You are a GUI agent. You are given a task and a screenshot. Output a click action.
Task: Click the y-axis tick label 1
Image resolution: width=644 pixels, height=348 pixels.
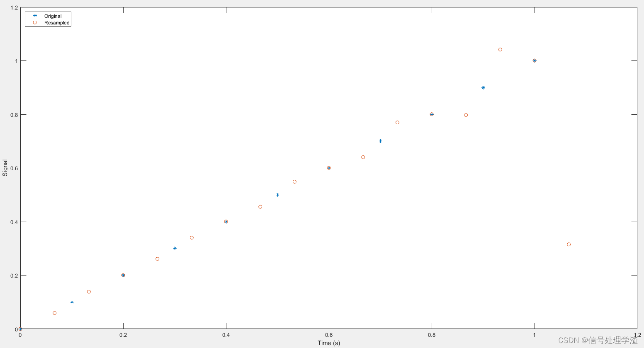(16, 61)
